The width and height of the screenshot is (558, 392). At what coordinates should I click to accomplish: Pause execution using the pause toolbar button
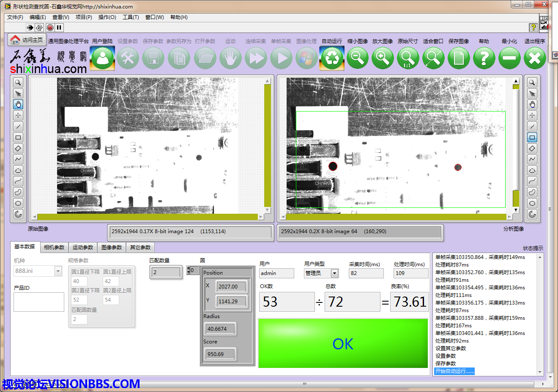coord(59,27)
